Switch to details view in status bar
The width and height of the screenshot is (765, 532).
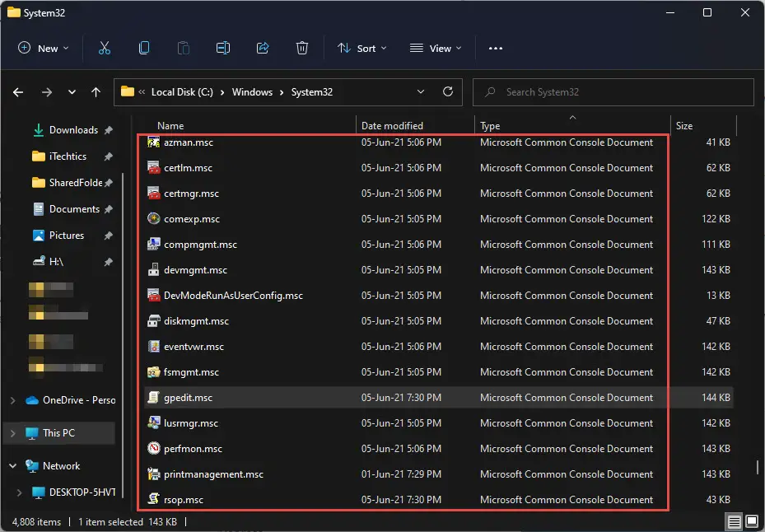735,522
